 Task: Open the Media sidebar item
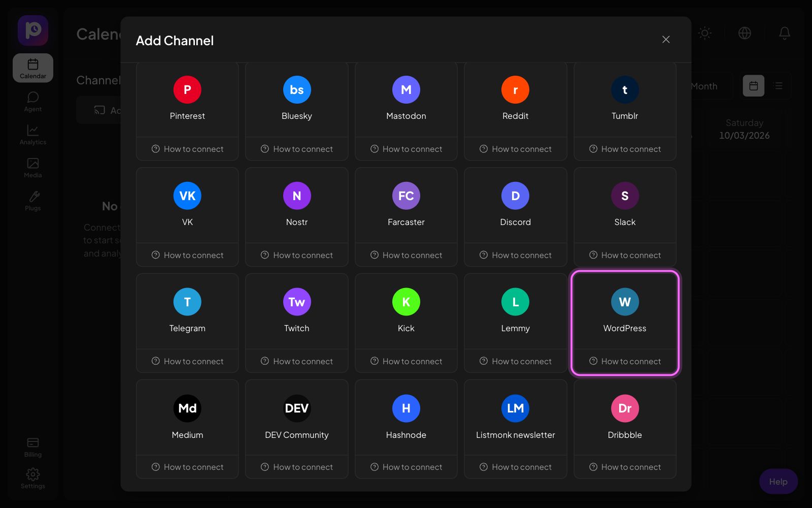(x=33, y=168)
